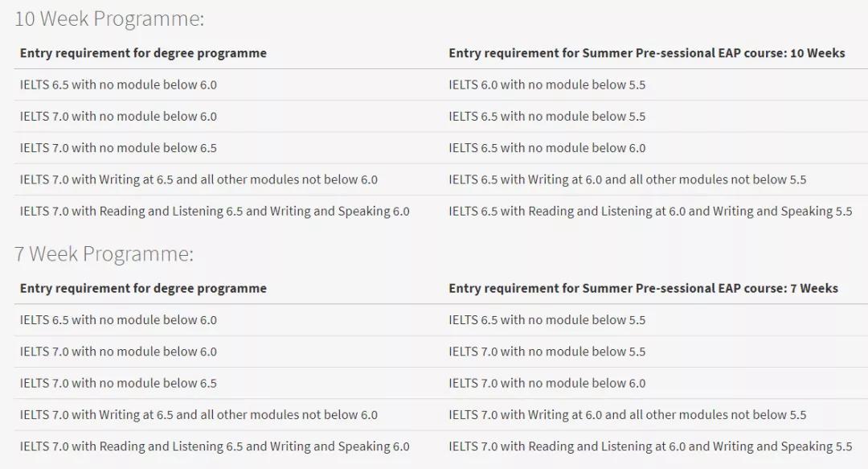Click the "10 Week Programme:" heading
Viewport: 868px width, 469px height.
pyautogui.click(x=109, y=19)
